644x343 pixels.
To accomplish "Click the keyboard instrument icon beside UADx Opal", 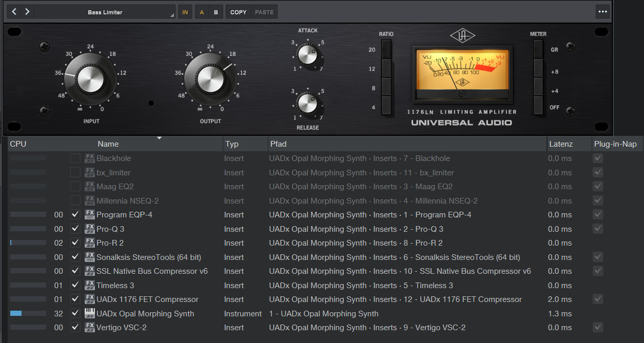I will [90, 313].
